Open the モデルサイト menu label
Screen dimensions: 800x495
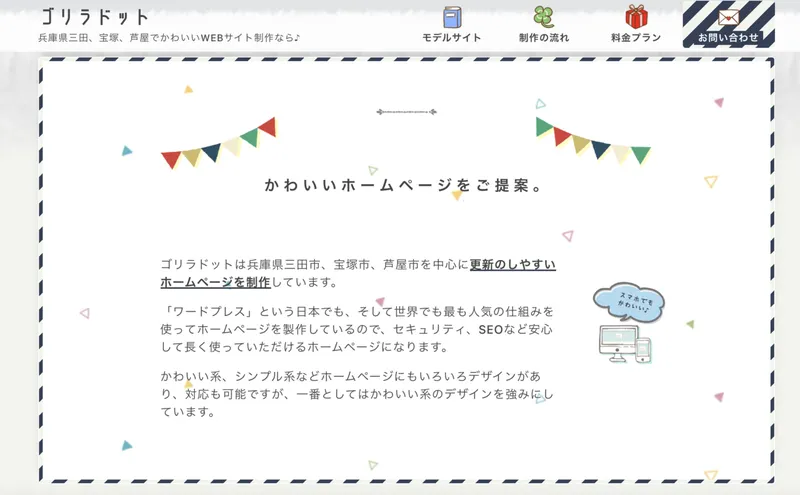(452, 37)
